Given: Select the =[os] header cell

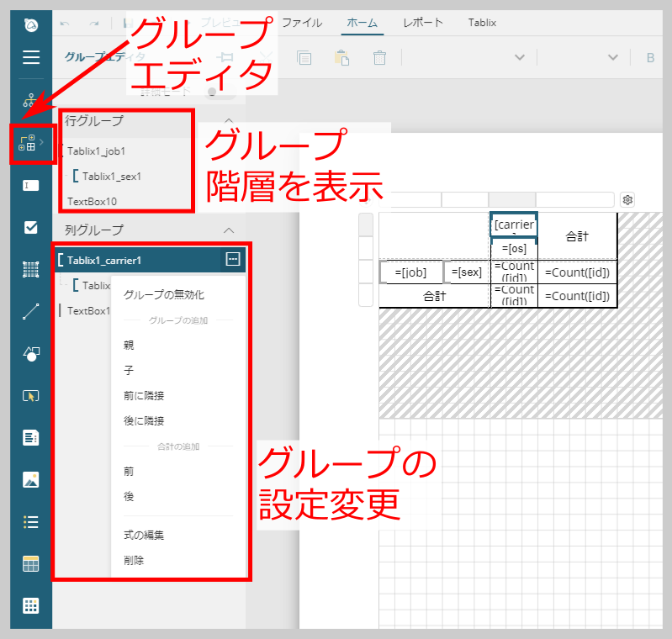Looking at the screenshot, I should pos(514,249).
